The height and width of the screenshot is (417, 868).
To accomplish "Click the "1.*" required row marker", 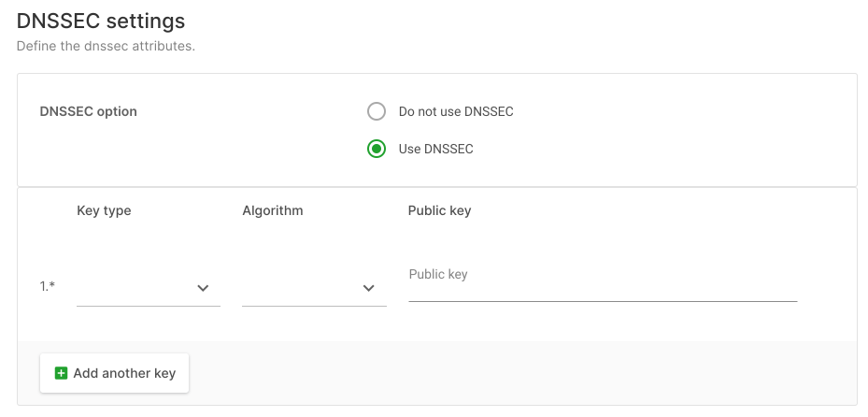I will coord(48,286).
